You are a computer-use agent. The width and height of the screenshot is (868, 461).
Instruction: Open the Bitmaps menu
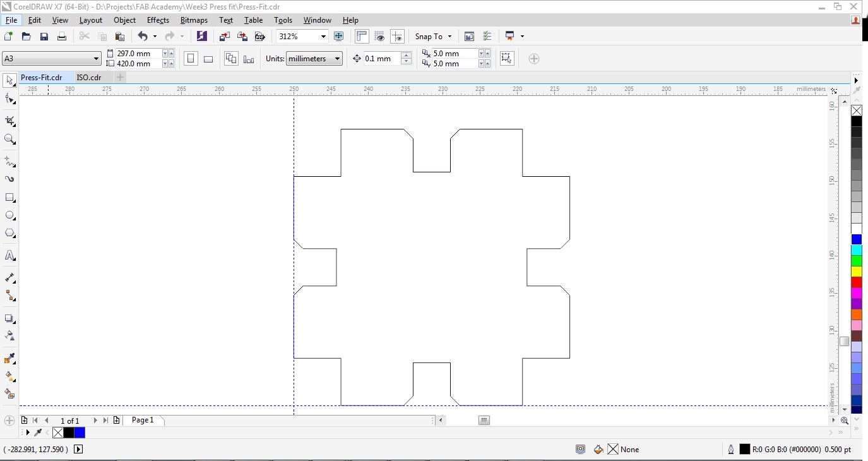194,20
